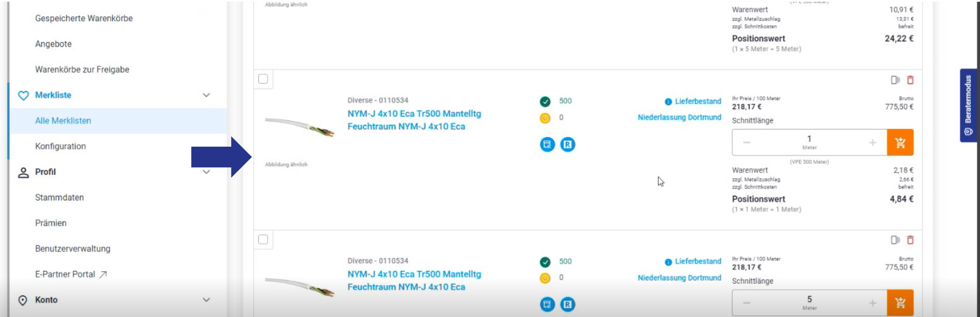Click compare icon of the 1 Meter item
This screenshot has height=317, width=980.
coord(895,80)
